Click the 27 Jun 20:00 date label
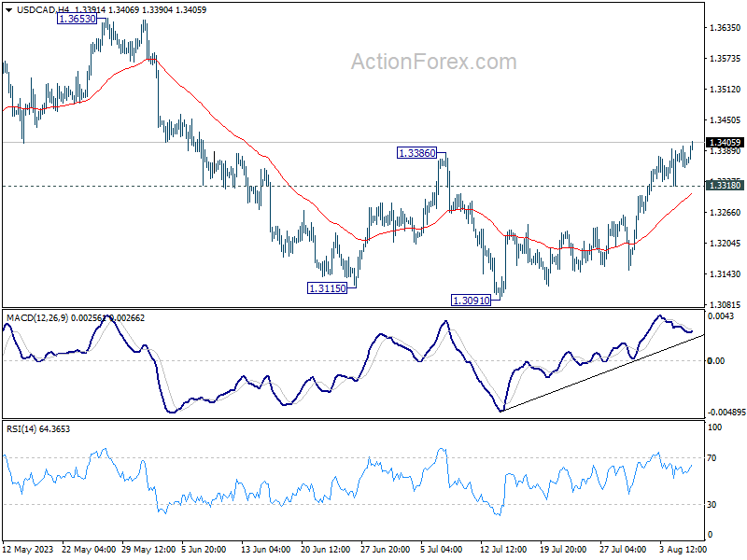The height and width of the screenshot is (560, 747). [x=385, y=550]
